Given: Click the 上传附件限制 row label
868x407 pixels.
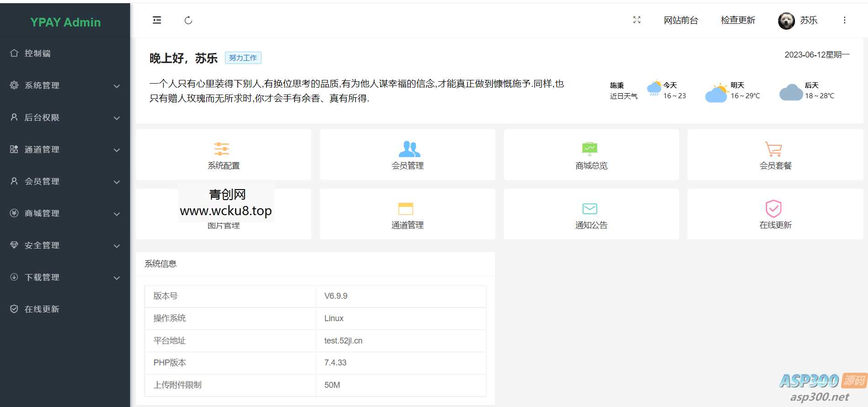Looking at the screenshot, I should (x=177, y=385).
